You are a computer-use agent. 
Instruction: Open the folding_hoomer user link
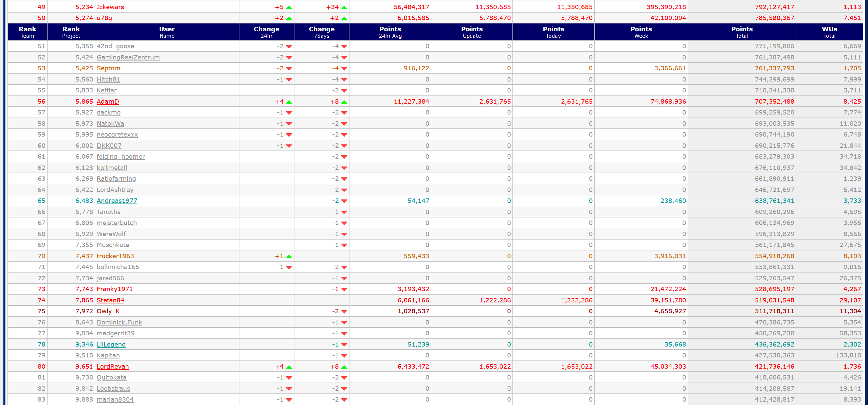pos(121,157)
